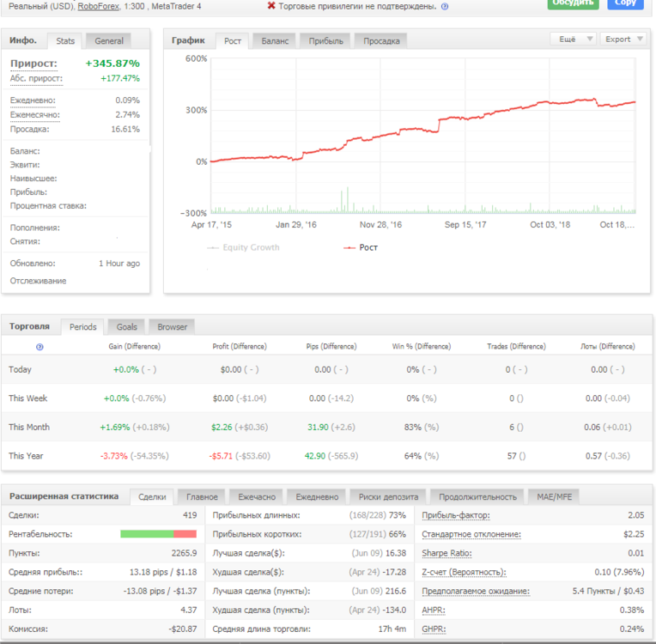Toggle Equity Growth legend series
Image resolution: width=656 pixels, height=644 pixels.
pos(244,247)
